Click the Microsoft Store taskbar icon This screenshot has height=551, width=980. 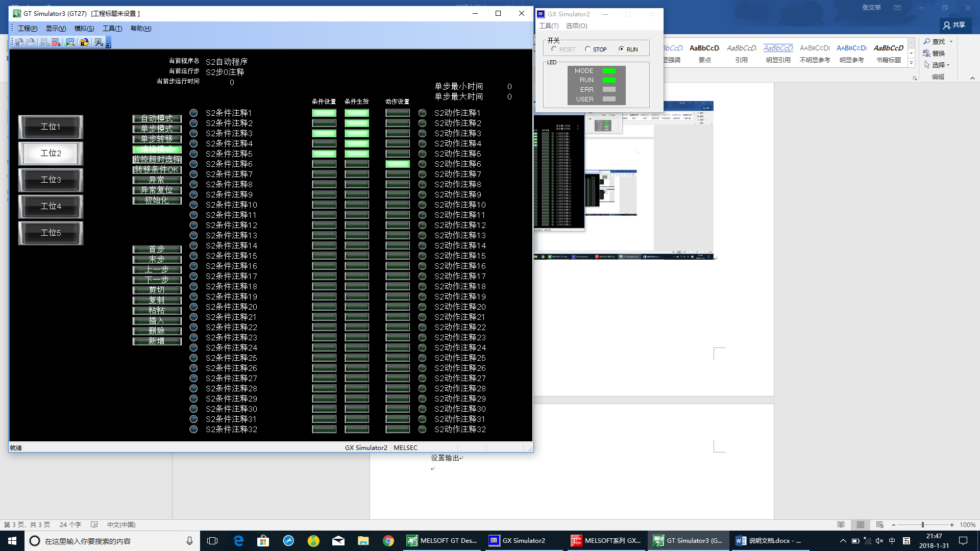click(x=263, y=541)
